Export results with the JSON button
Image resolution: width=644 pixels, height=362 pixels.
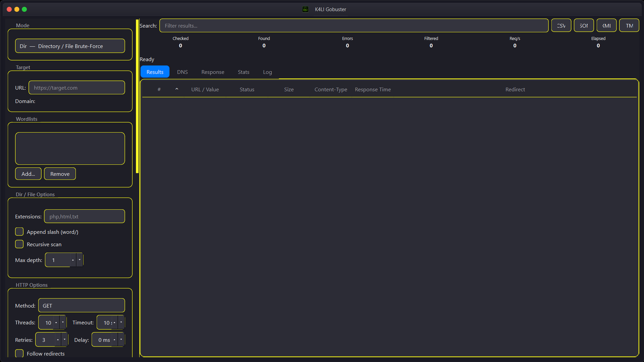pyautogui.click(x=584, y=25)
